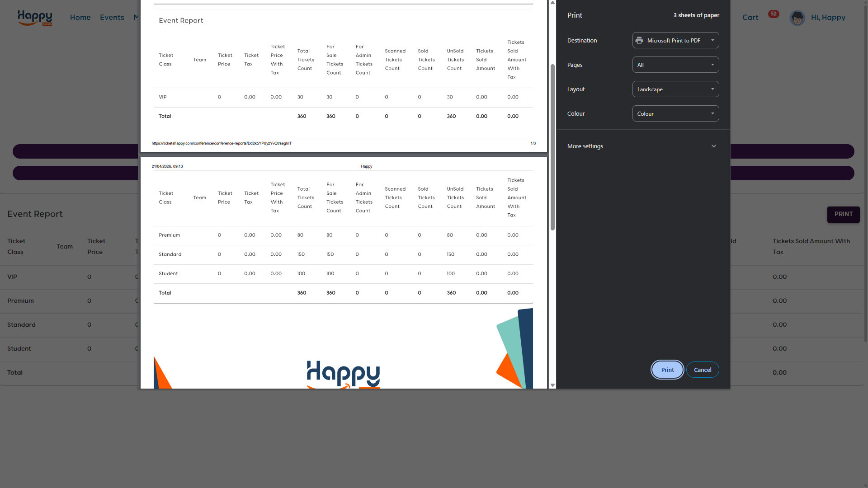Change Layout from Landscape
This screenshot has width=868, height=488.
click(x=675, y=89)
